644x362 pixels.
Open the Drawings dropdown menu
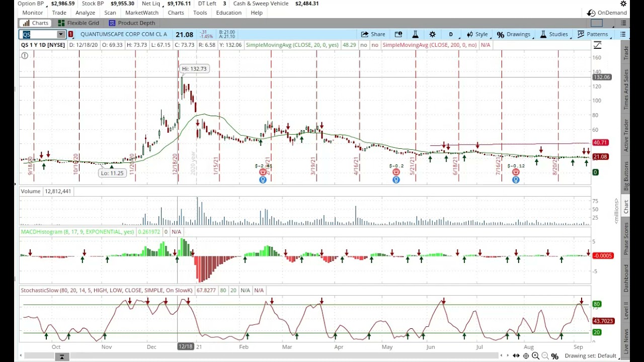[514, 34]
